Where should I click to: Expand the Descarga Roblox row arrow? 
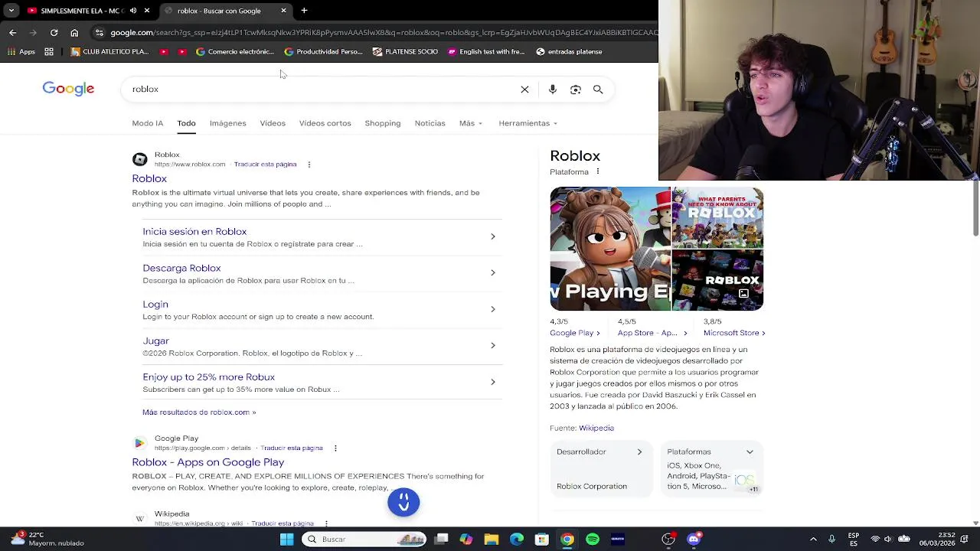click(492, 272)
